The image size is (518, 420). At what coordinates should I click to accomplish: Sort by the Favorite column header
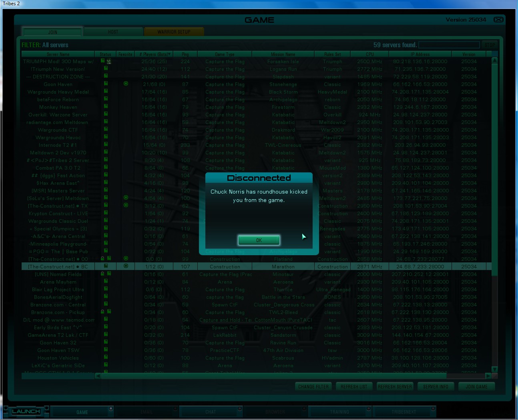(125, 54)
